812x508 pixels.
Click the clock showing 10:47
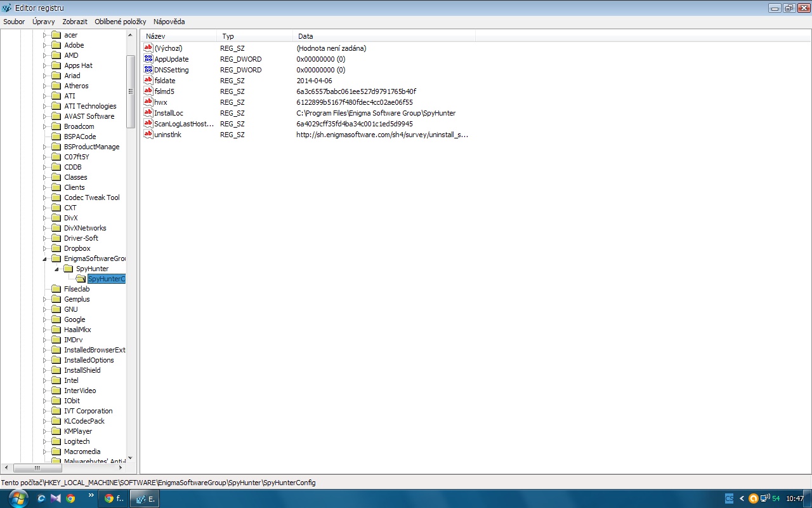coord(795,498)
